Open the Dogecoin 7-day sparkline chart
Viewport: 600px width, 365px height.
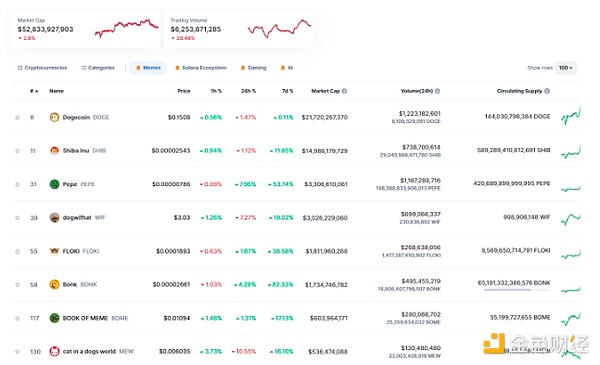571,116
